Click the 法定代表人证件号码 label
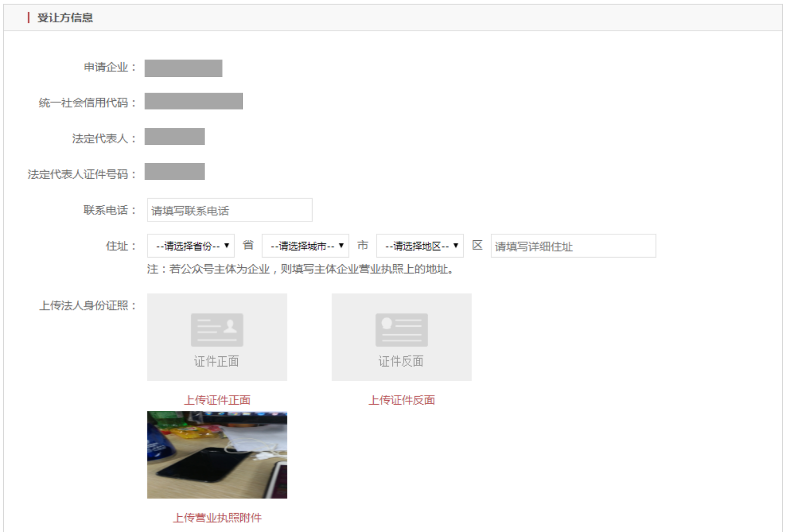This screenshot has height=532, width=786. point(82,174)
